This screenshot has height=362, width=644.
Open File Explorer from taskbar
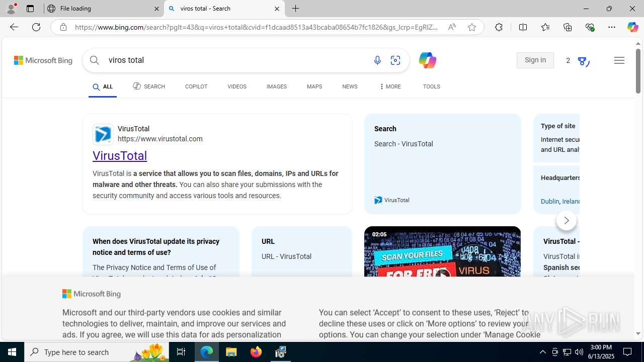(231, 352)
